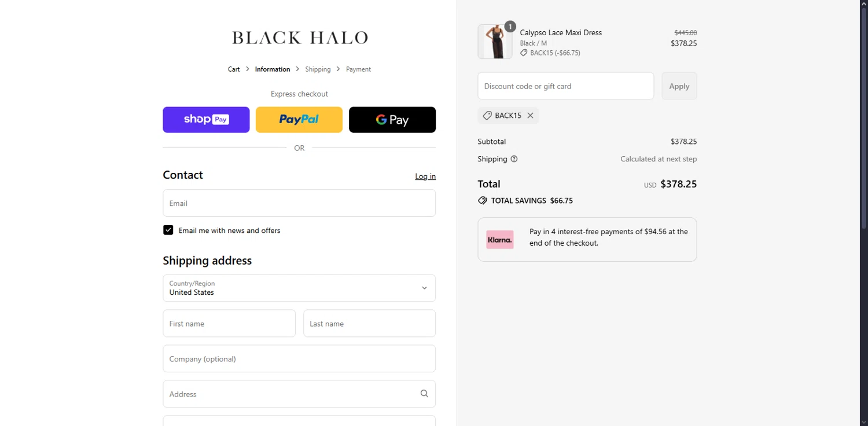
Task: Click the Discount code or gift card field
Action: [x=565, y=86]
